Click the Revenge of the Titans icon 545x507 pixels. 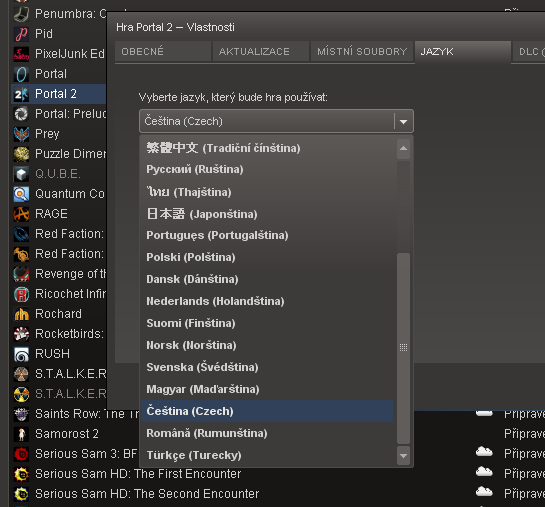[21, 274]
